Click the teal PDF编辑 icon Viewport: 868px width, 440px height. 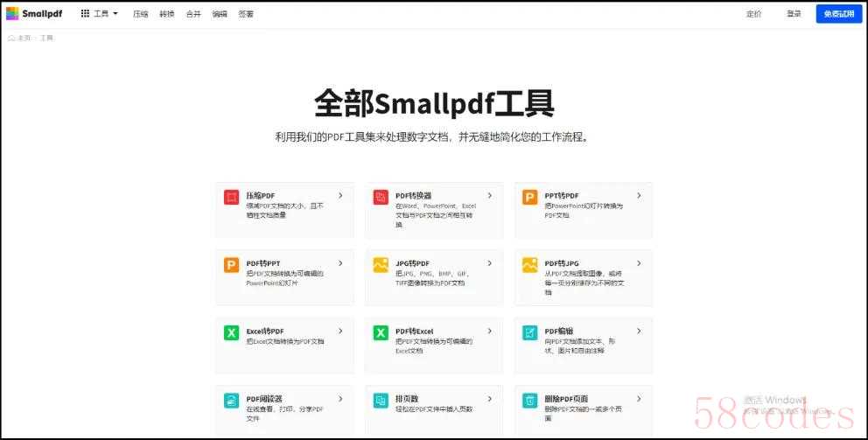point(529,332)
